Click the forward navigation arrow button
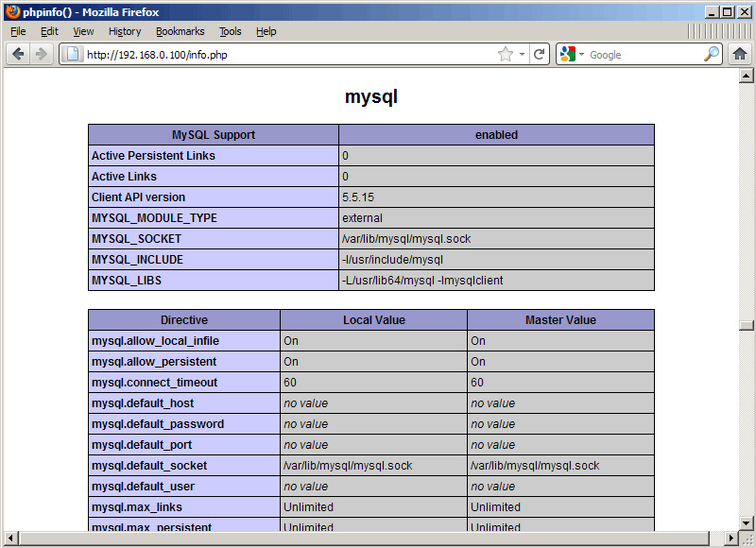Image resolution: width=756 pixels, height=548 pixels. [x=41, y=54]
